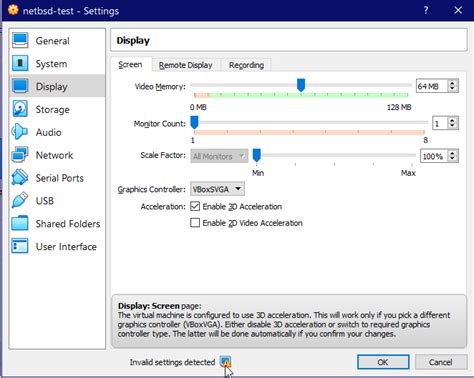
Task: Click the Cancel button
Action: click(x=441, y=362)
